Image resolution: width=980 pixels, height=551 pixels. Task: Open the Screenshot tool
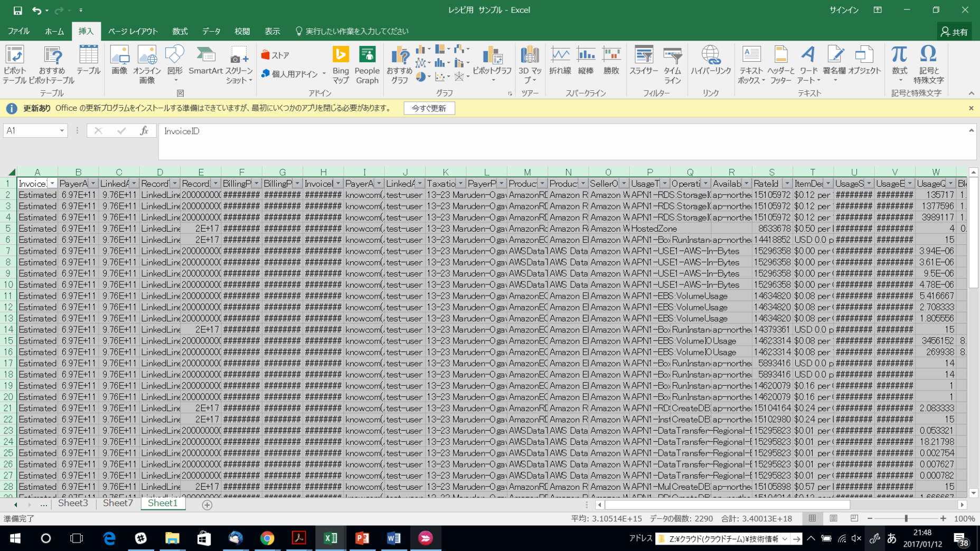(x=239, y=64)
